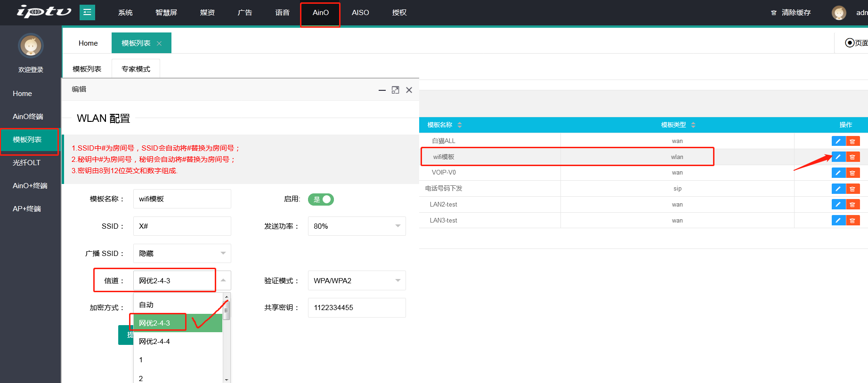
Task: Click the edit icon for 电话号码下发 row
Action: 838,189
